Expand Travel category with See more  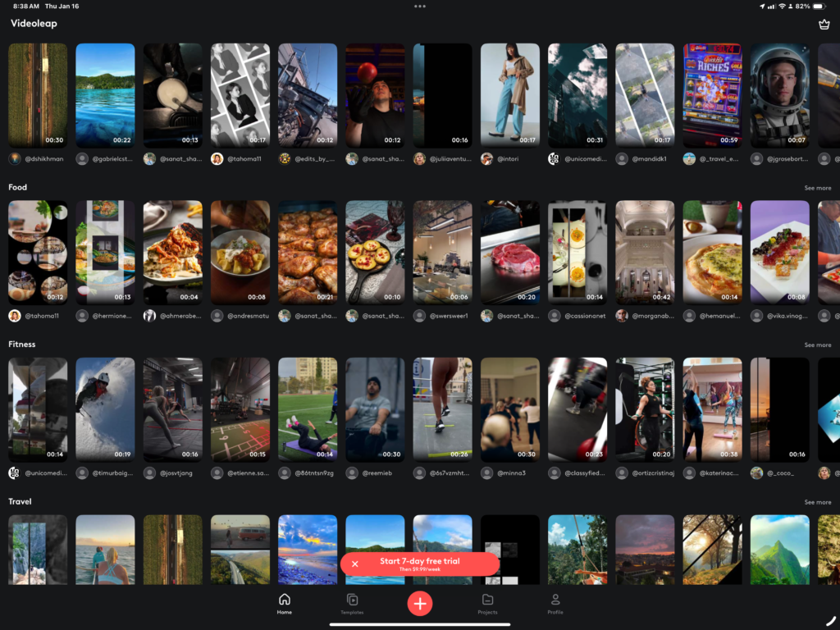click(x=817, y=502)
